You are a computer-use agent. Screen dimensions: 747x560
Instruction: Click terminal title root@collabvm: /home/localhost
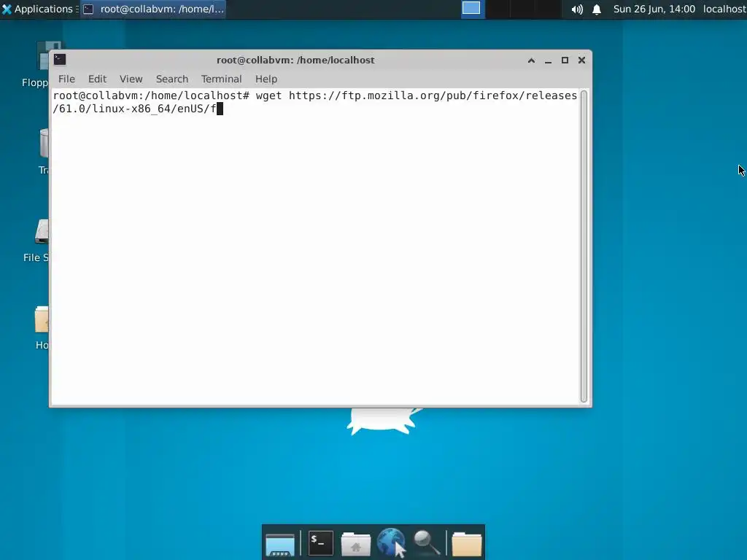tap(295, 60)
